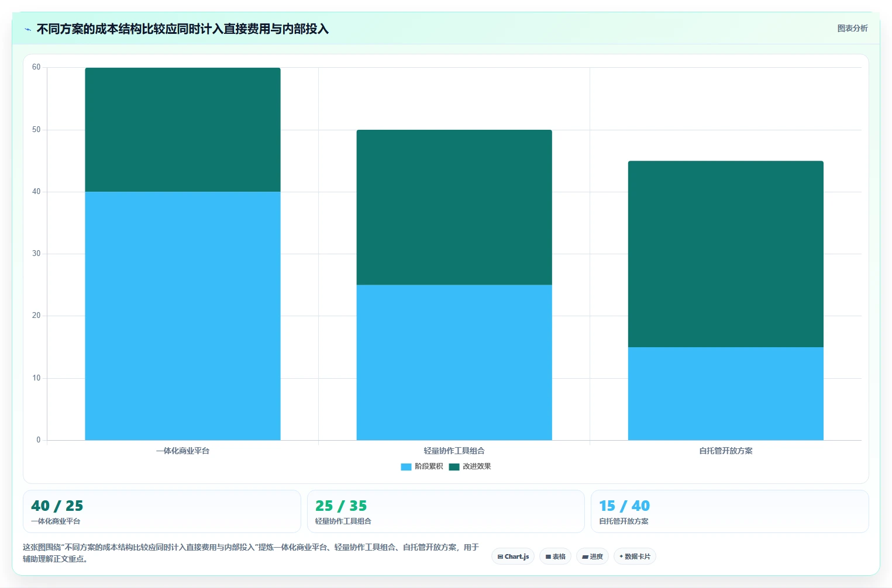Toggle the 改进效果 series via its green legend swatch
This screenshot has height=588, width=892.
454,466
